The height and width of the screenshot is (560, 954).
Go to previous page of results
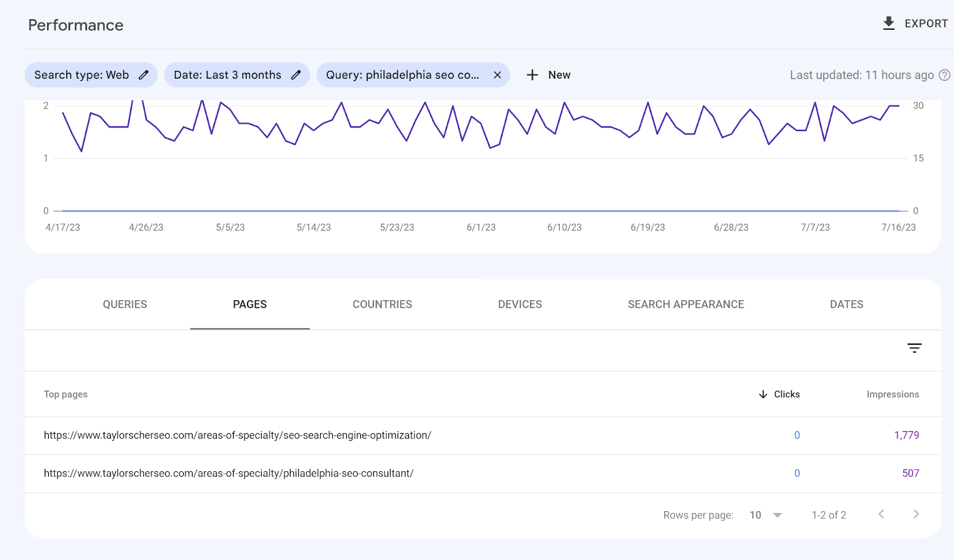(881, 514)
